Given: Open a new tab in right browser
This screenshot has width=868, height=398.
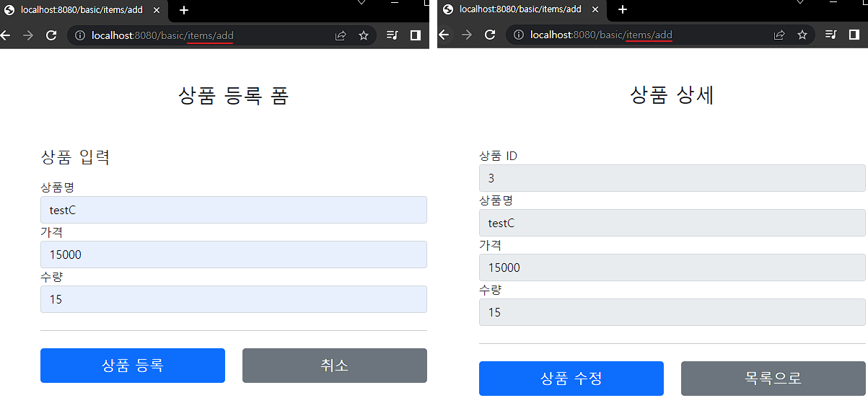Looking at the screenshot, I should [x=623, y=10].
